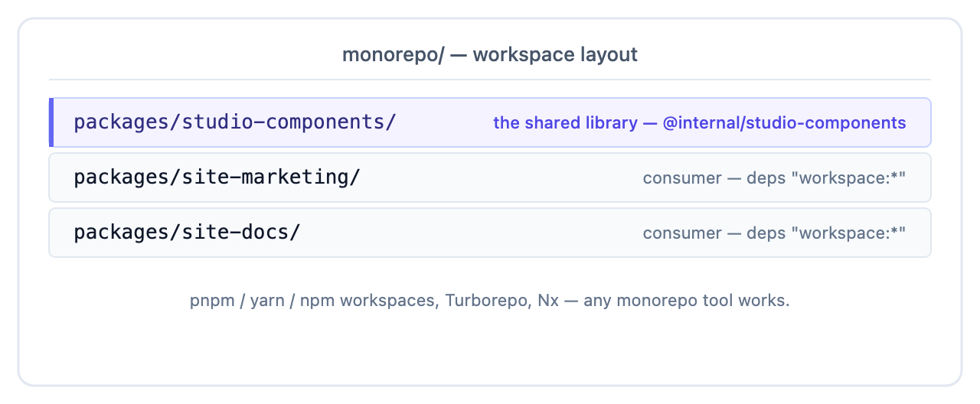
Task: Select the packages/site-docs/ row
Action: [490, 233]
